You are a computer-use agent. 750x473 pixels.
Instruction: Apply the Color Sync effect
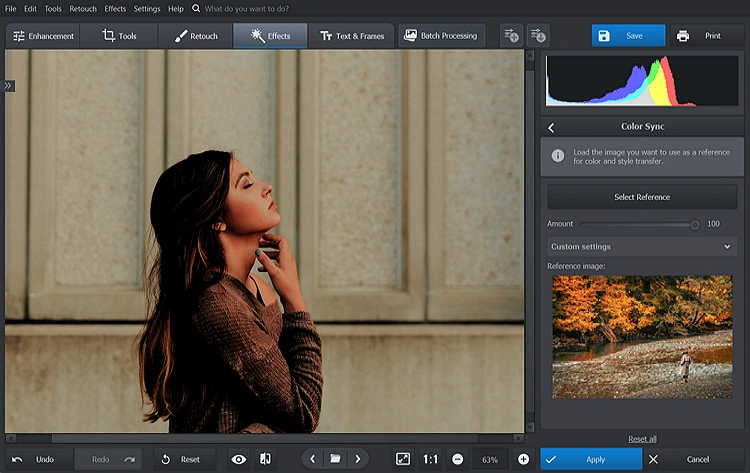[591, 459]
